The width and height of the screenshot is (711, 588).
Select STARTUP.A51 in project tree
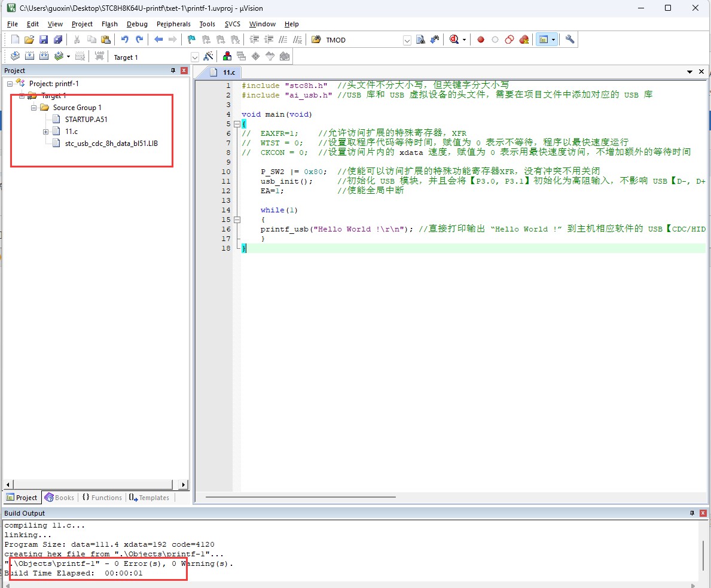point(86,119)
